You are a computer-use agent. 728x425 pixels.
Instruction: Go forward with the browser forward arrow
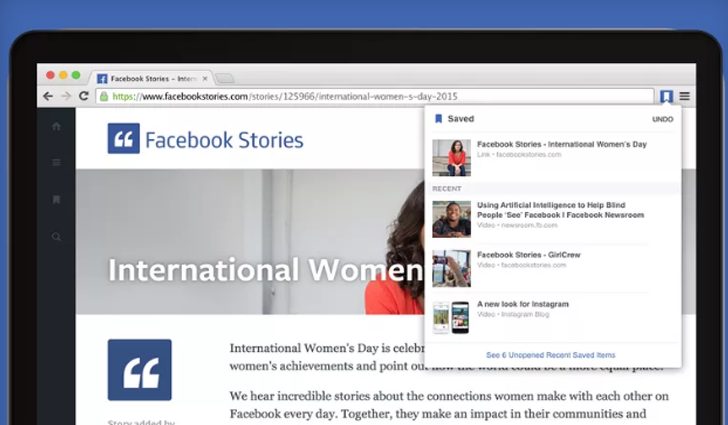(66, 96)
